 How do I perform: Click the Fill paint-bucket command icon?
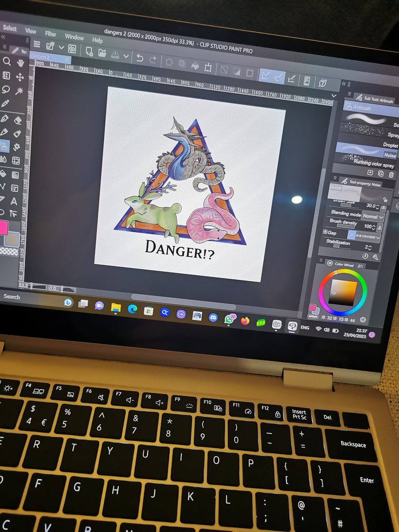point(195,66)
